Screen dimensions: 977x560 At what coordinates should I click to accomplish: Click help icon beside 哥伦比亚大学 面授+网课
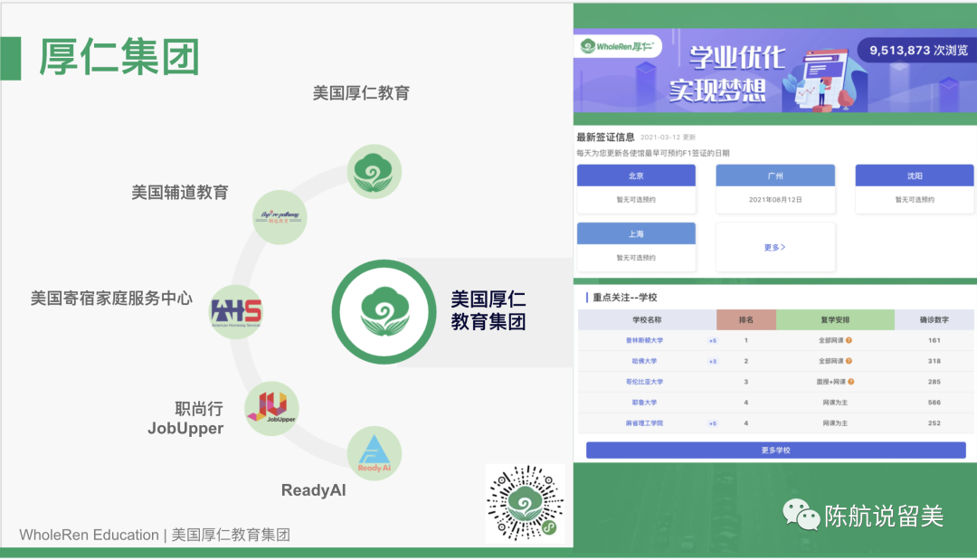(x=851, y=382)
